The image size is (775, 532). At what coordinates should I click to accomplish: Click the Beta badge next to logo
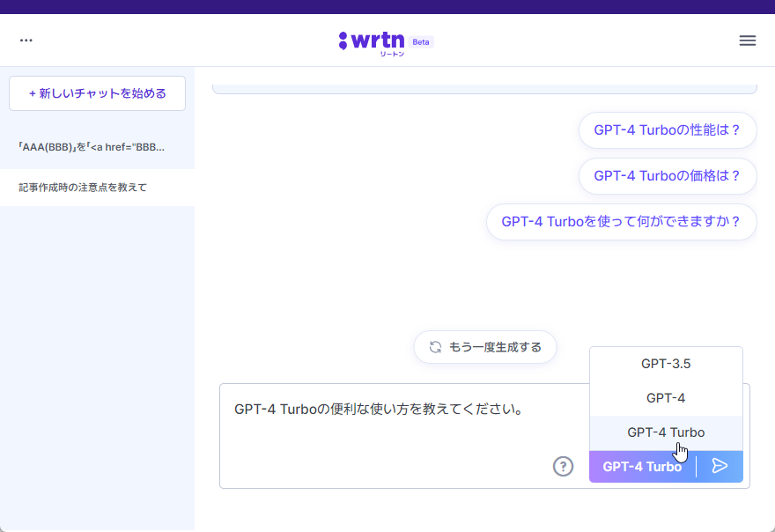coord(421,42)
